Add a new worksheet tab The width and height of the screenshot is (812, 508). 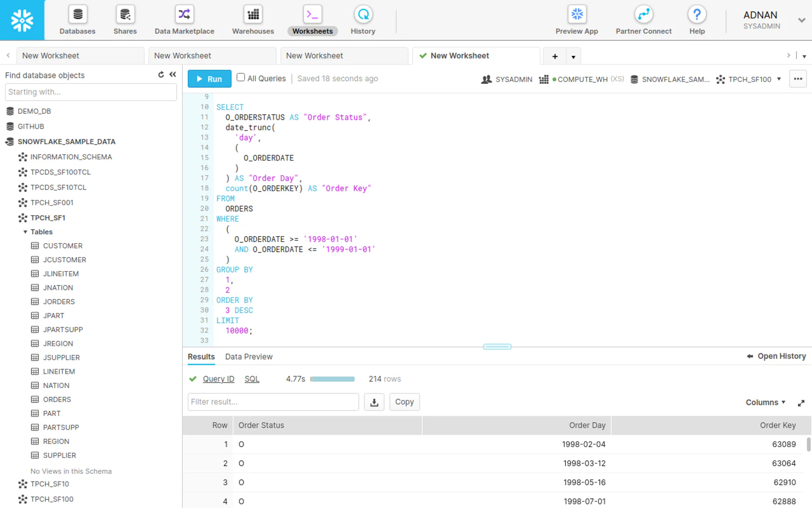[555, 56]
